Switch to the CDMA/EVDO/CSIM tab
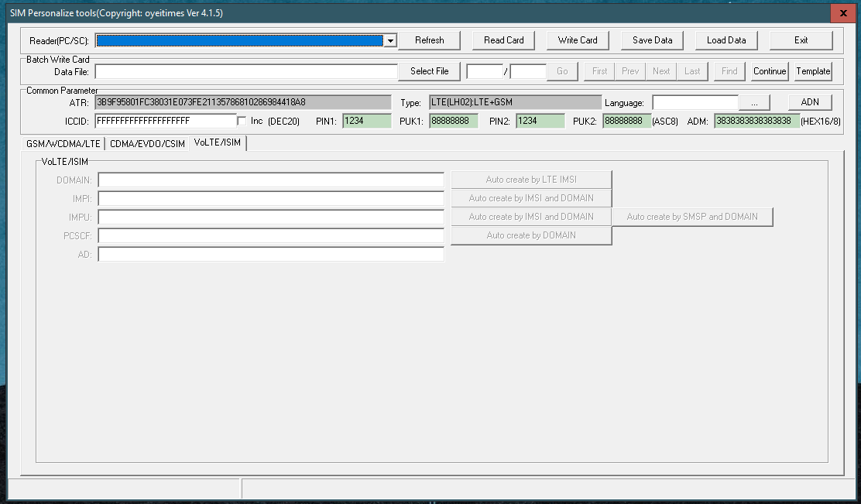The width and height of the screenshot is (861, 504). pos(146,143)
